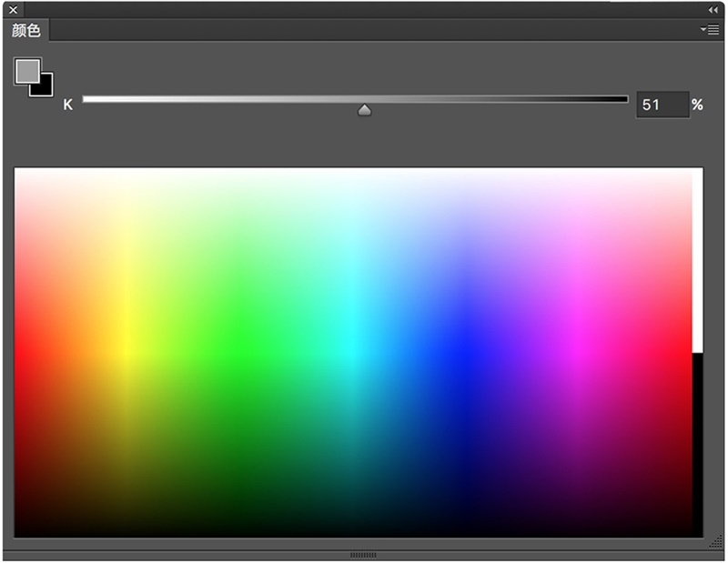Click the K channel label

click(x=68, y=105)
